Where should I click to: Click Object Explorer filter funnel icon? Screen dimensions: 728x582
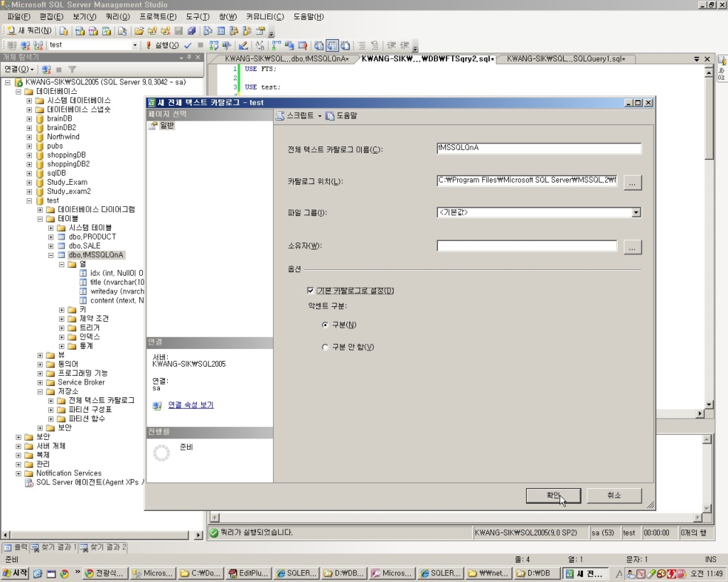pyautogui.click(x=72, y=70)
